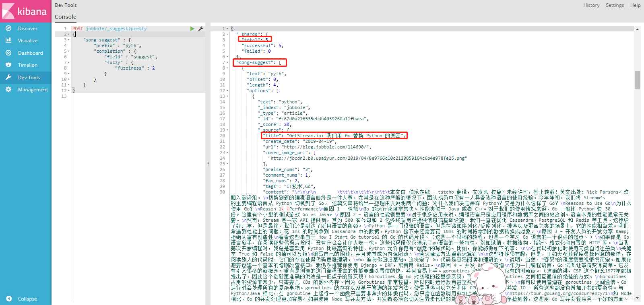Click the "text": "python" response line

click(280, 102)
